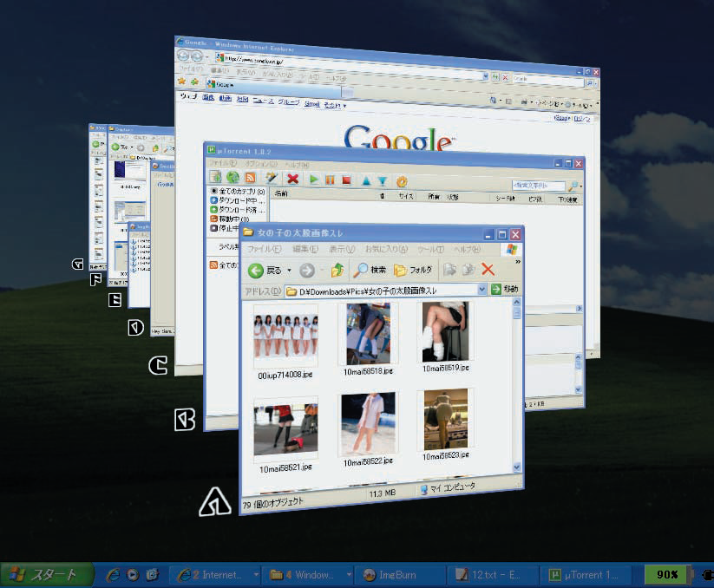Expand the 2 Internet... taskbar group arrow
714x588 pixels.
click(256, 575)
